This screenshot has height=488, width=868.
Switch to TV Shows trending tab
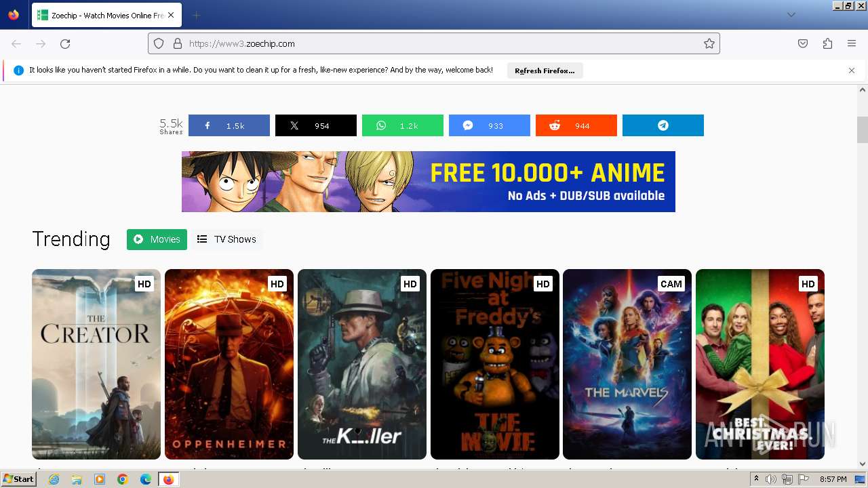pos(226,239)
